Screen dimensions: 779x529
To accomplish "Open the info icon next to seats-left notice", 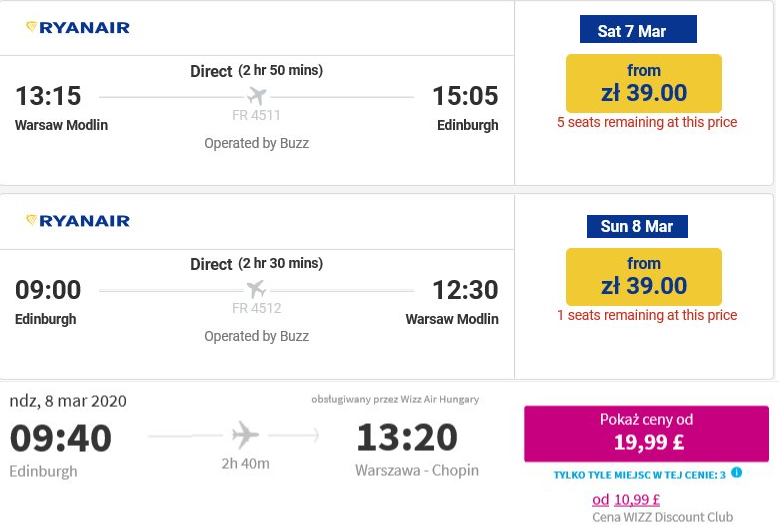I will click(736, 473).
